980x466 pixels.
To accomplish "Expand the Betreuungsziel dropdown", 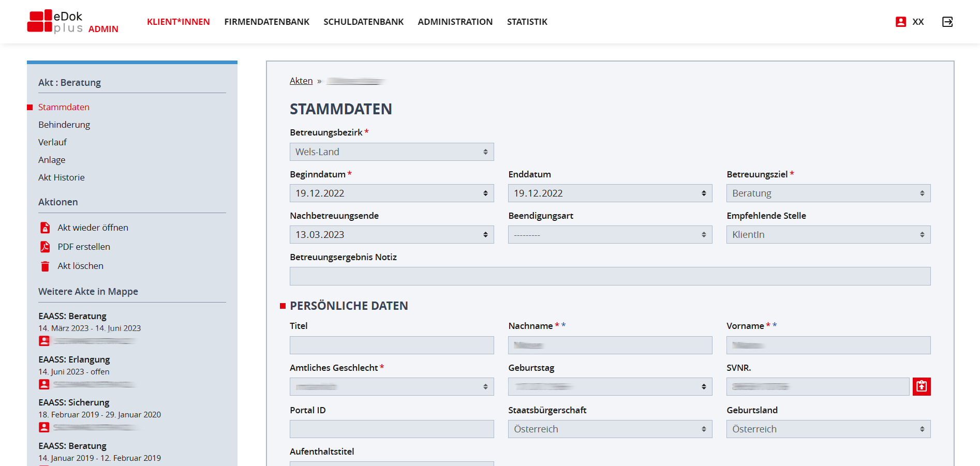I will click(x=828, y=193).
